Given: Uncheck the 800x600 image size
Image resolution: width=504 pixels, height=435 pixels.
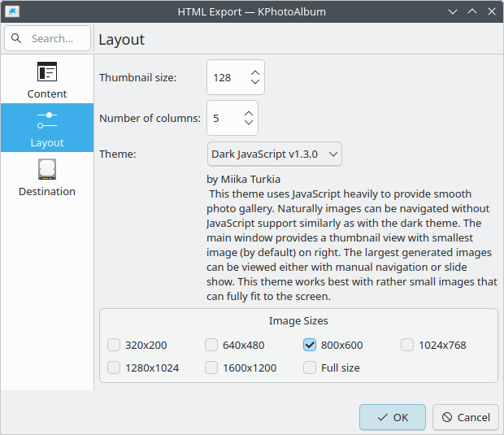Looking at the screenshot, I should [x=310, y=345].
